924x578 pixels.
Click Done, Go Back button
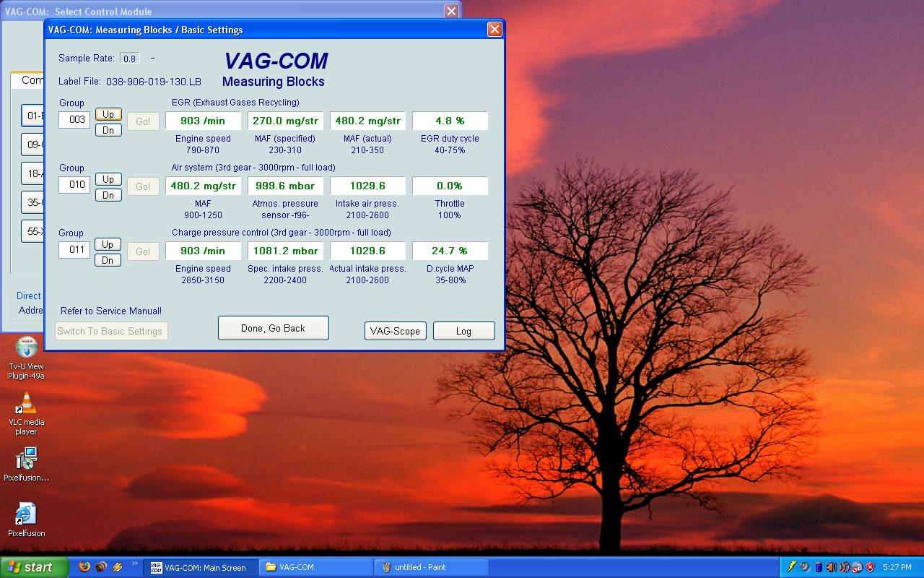(273, 328)
